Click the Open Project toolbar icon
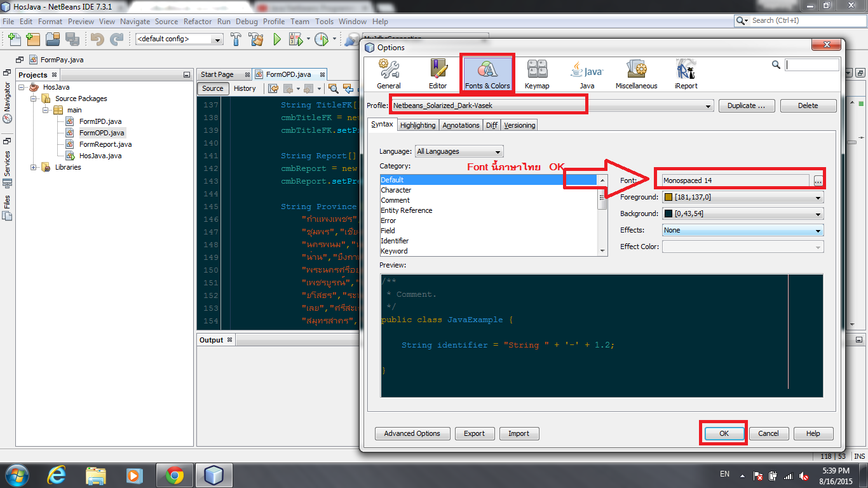The height and width of the screenshot is (488, 868). click(53, 39)
